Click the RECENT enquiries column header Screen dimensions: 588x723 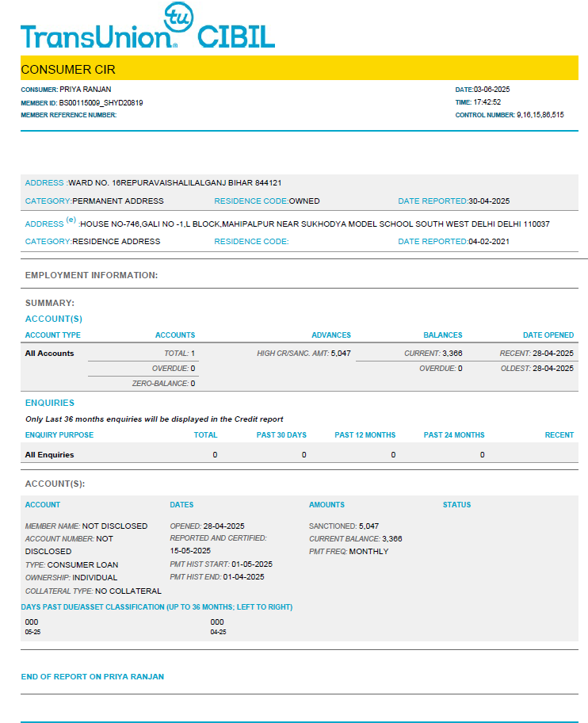pyautogui.click(x=559, y=435)
